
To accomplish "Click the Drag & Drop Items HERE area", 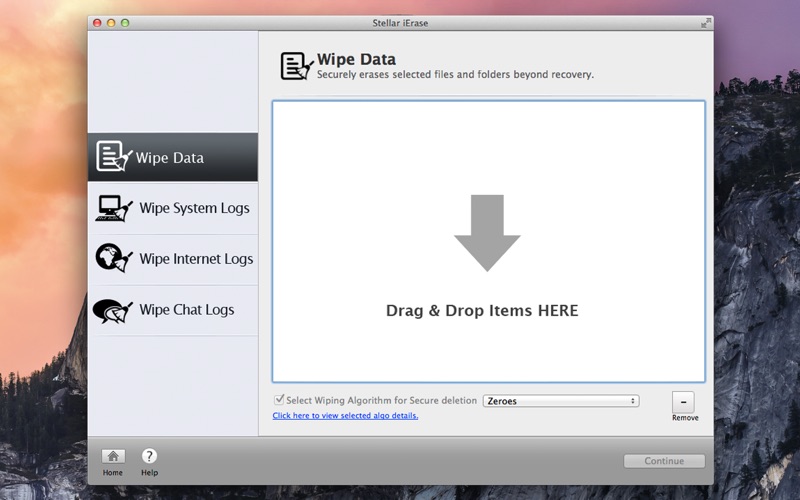I will 489,241.
